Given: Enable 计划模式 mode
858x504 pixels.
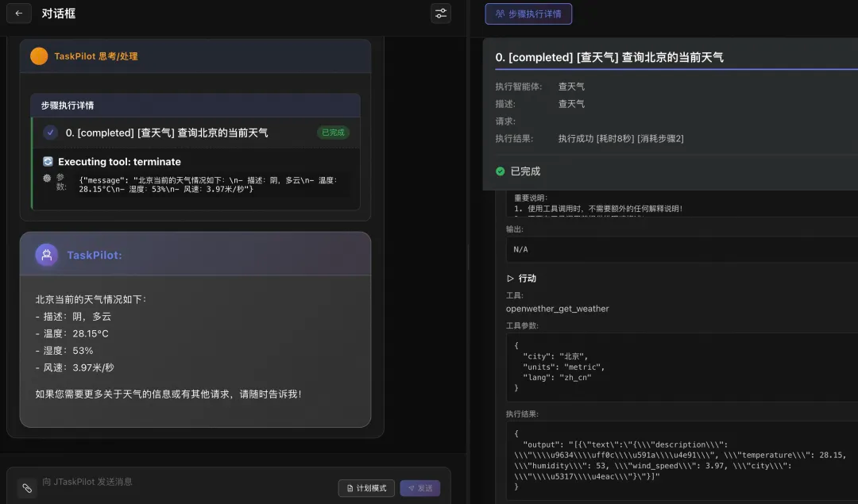Looking at the screenshot, I should (x=365, y=488).
